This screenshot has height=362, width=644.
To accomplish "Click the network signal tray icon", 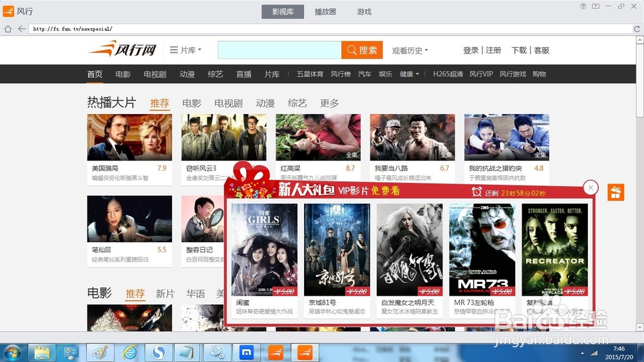I will click(594, 354).
